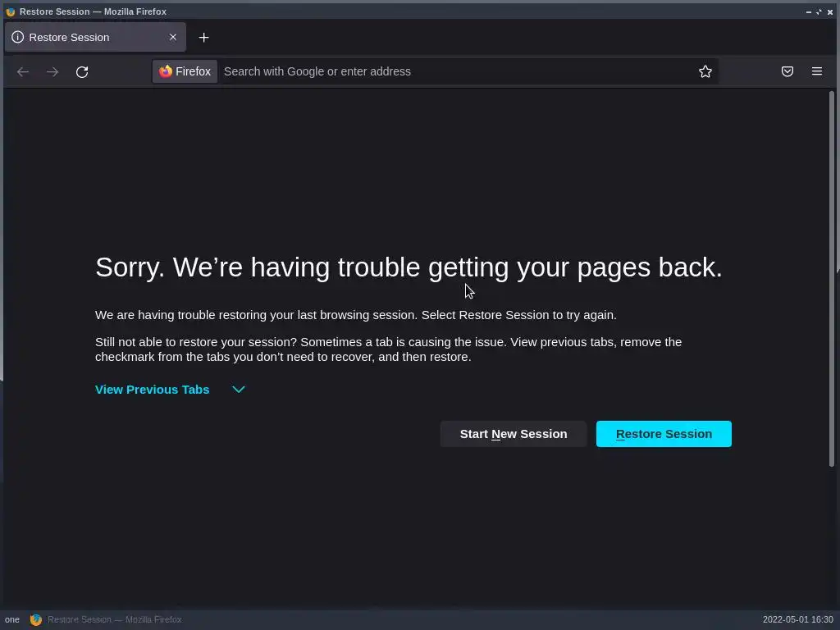840x630 pixels.
Task: Go forward to next page
Action: pyautogui.click(x=52, y=72)
